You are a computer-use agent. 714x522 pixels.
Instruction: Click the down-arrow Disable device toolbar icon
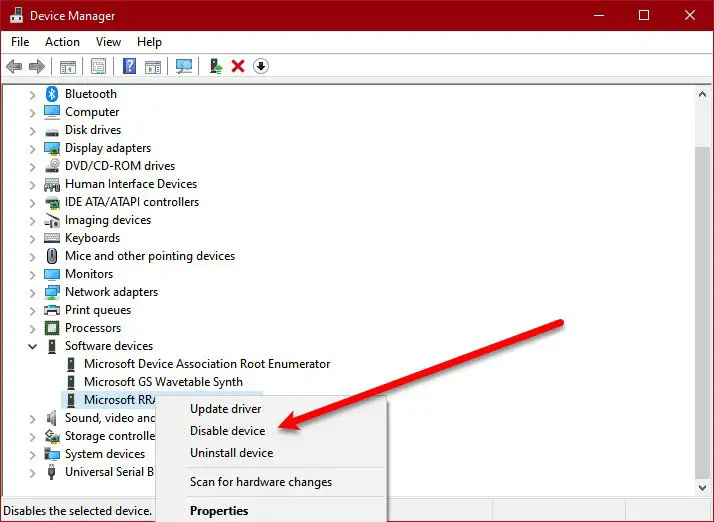pyautogui.click(x=261, y=67)
